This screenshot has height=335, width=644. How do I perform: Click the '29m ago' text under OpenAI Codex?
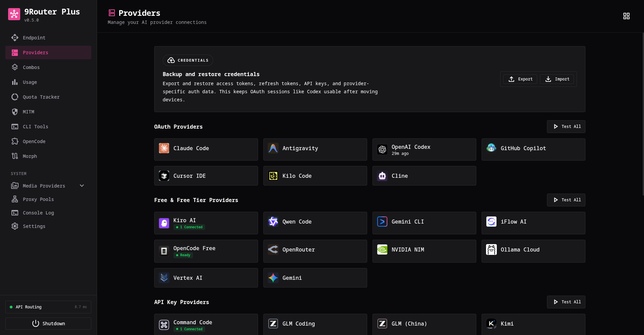[x=400, y=154]
